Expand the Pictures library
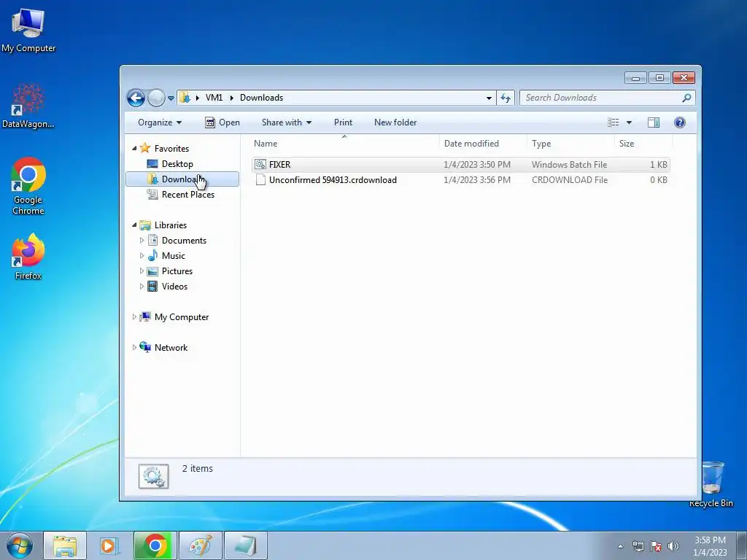This screenshot has width=747, height=560. [x=142, y=271]
